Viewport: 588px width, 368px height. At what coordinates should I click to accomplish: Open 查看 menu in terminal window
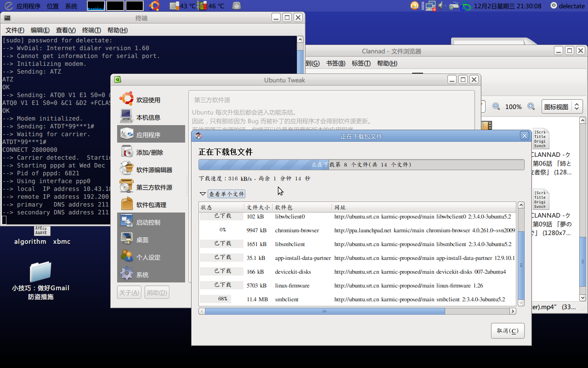pyautogui.click(x=66, y=30)
